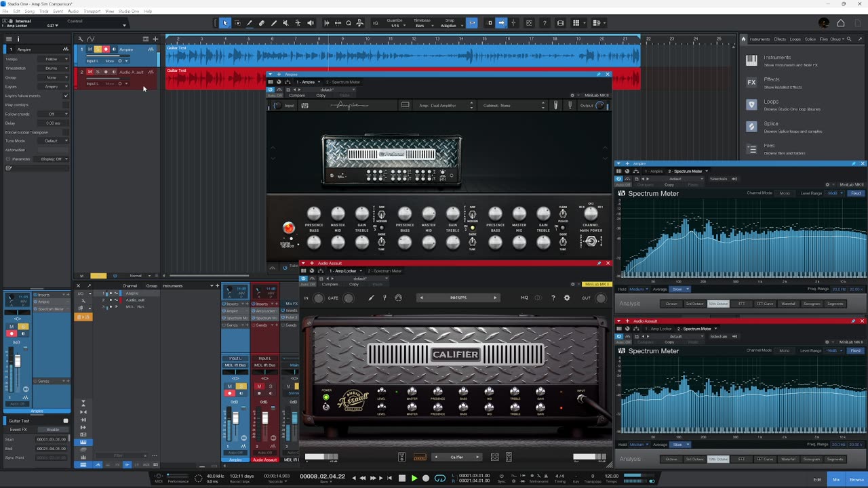
Task: Toggle Layers follow events checkbox
Action: tap(66, 96)
